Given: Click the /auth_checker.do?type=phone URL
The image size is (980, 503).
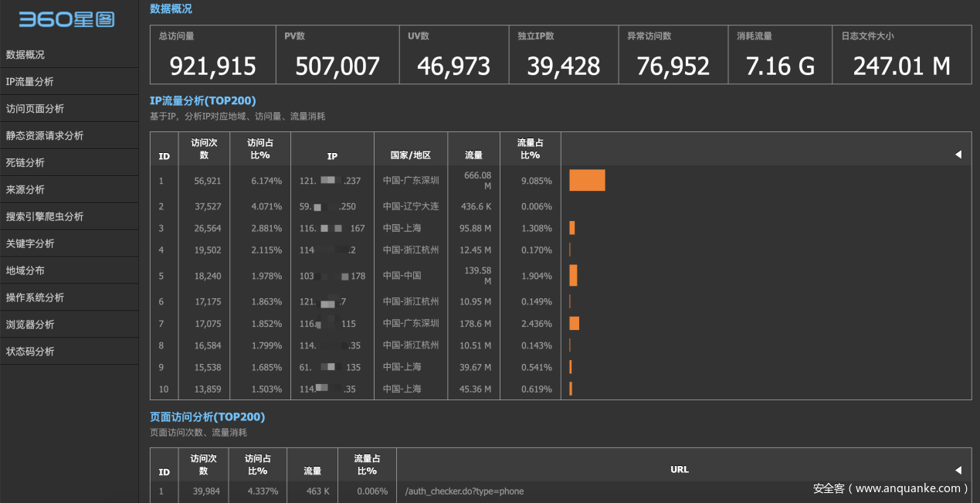Looking at the screenshot, I should tap(464, 491).
